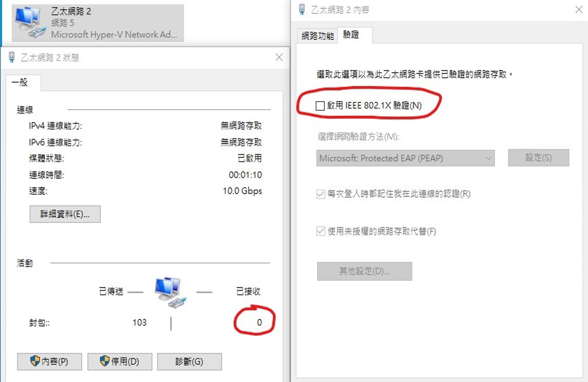Enable the 啟用 IEEE 802.1X 驗證 checkbox
The width and height of the screenshot is (588, 382).
pyautogui.click(x=320, y=106)
